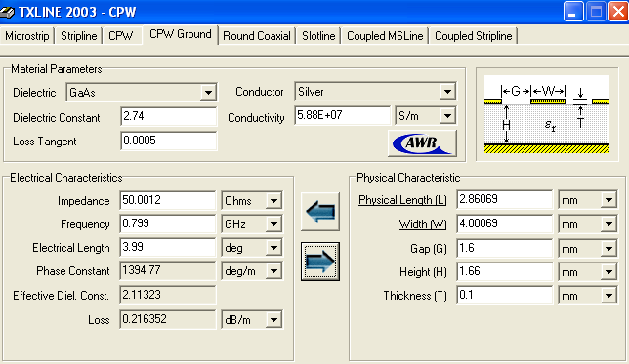The height and width of the screenshot is (364, 629).
Task: Click the Loss Tangent field 0.0005
Action: coord(168,141)
